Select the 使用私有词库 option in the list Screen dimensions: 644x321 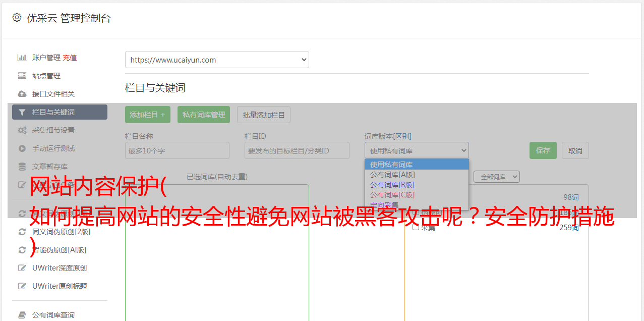(x=417, y=165)
